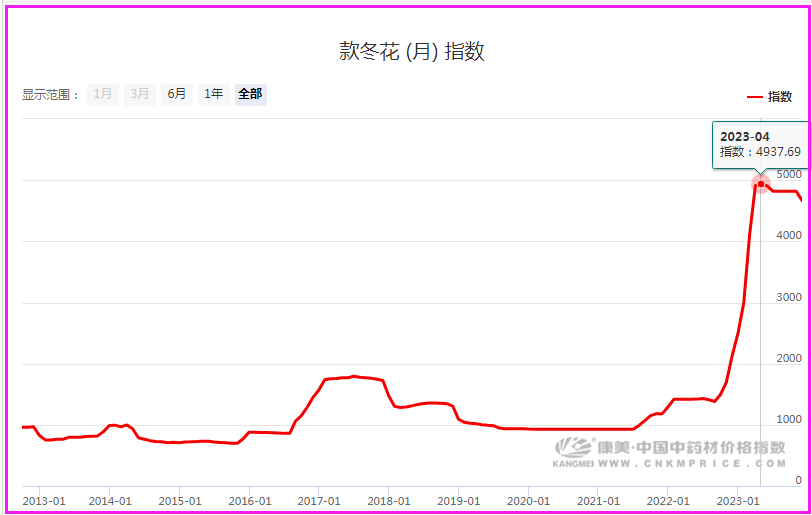Viewport: 812px width, 515px height.
Task: Click the 2013-01 x-axis label
Action: [44, 501]
